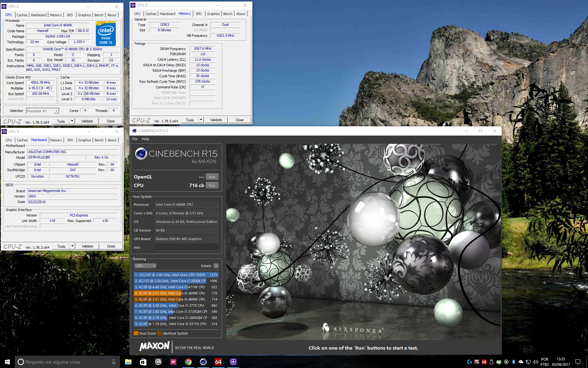
Task: Click Validate in the CPU-Z CPU window
Action: [x=87, y=121]
